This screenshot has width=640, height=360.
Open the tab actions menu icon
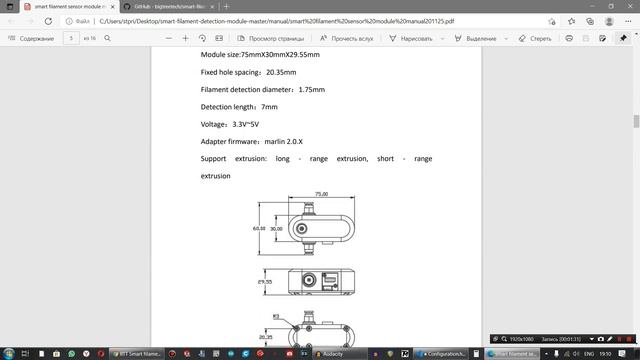10,7
